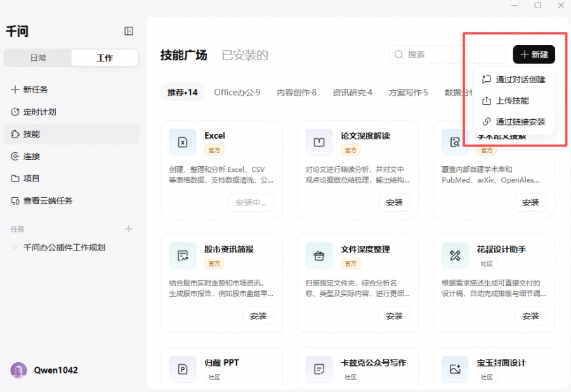Click the 归藏 PPT skill icon

183,369
